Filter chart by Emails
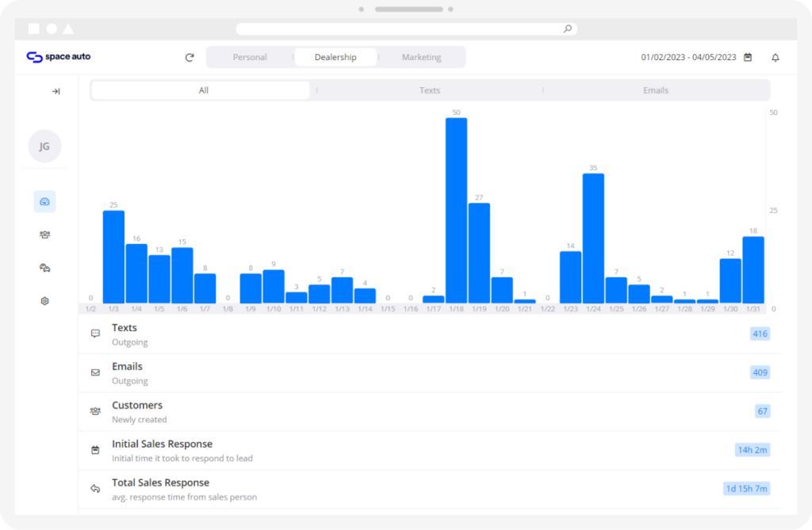This screenshot has height=530, width=812. tap(656, 90)
